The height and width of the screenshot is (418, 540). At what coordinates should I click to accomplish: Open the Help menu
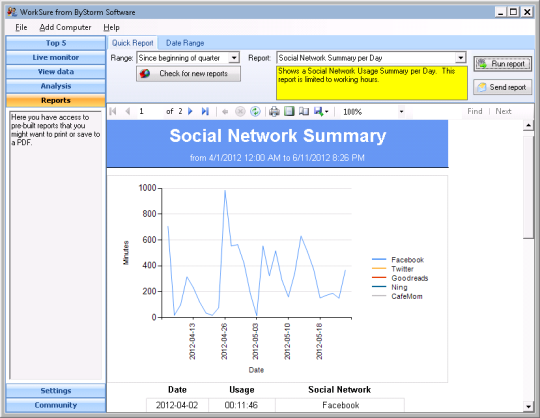click(x=111, y=28)
